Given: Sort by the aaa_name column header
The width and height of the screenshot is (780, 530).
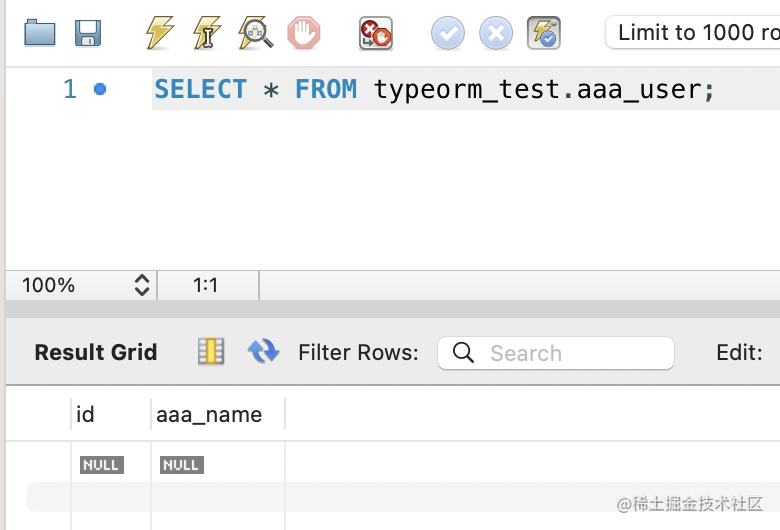Looking at the screenshot, I should [209, 414].
